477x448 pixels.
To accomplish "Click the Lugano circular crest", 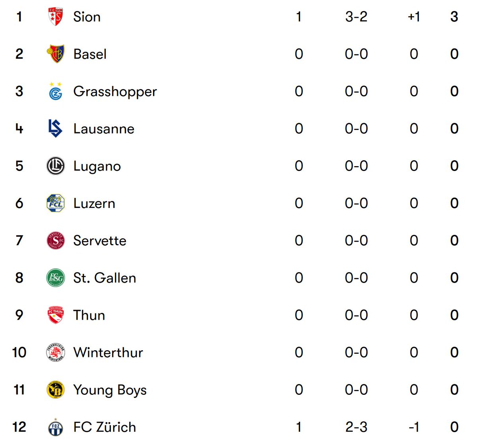I will click(55, 166).
